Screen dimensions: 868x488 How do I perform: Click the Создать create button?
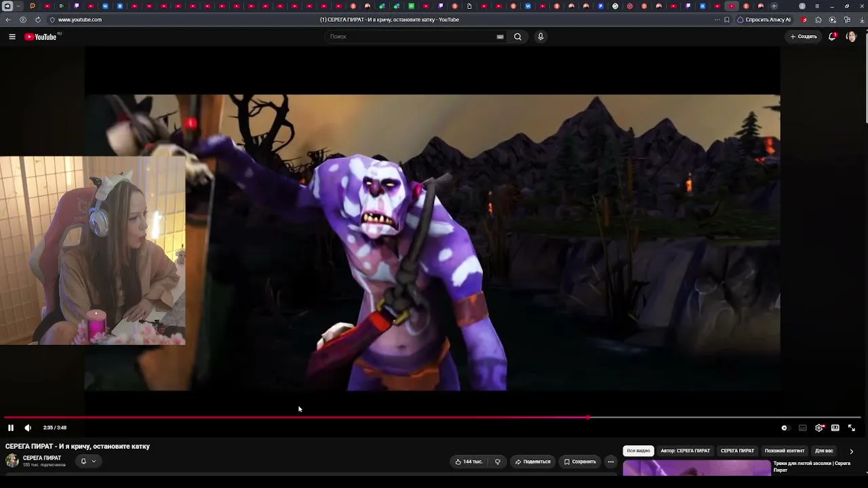point(804,37)
